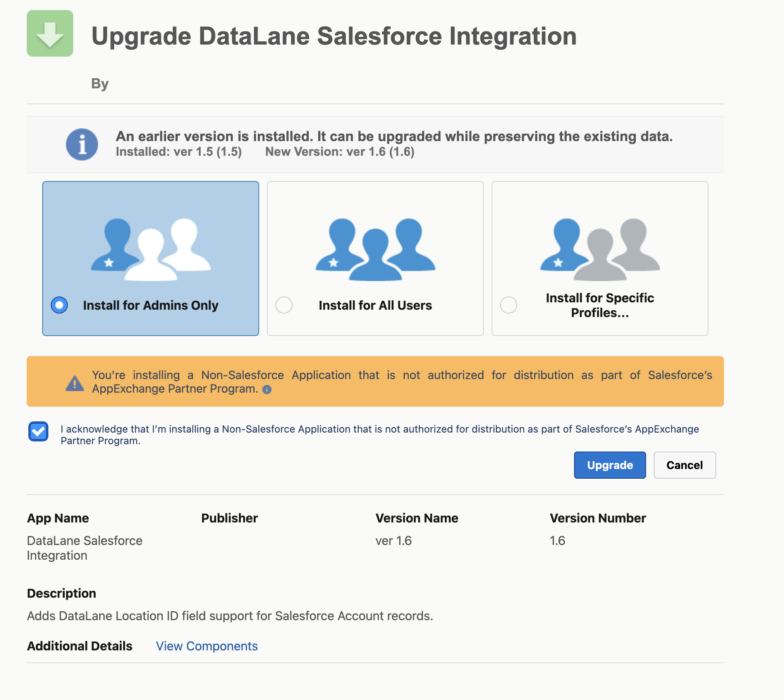Click the Admins Only user group icon
The image size is (784, 700).
pyautogui.click(x=151, y=249)
